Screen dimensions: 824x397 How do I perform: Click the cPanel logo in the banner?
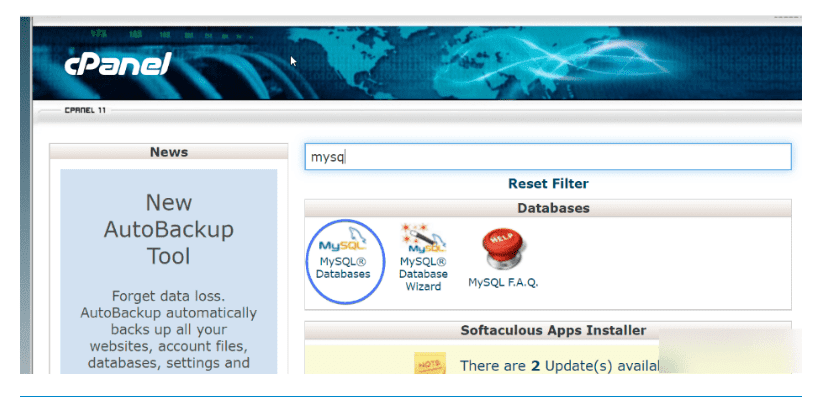point(118,65)
